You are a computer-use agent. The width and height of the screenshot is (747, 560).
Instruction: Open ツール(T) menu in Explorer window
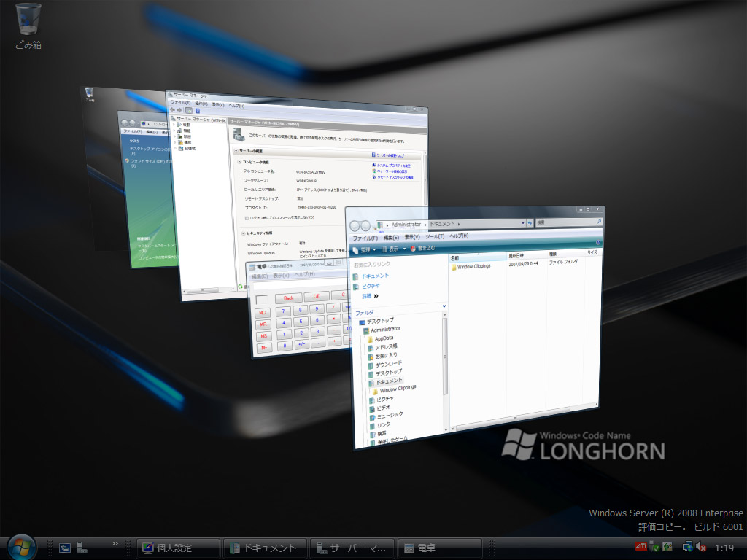435,236
